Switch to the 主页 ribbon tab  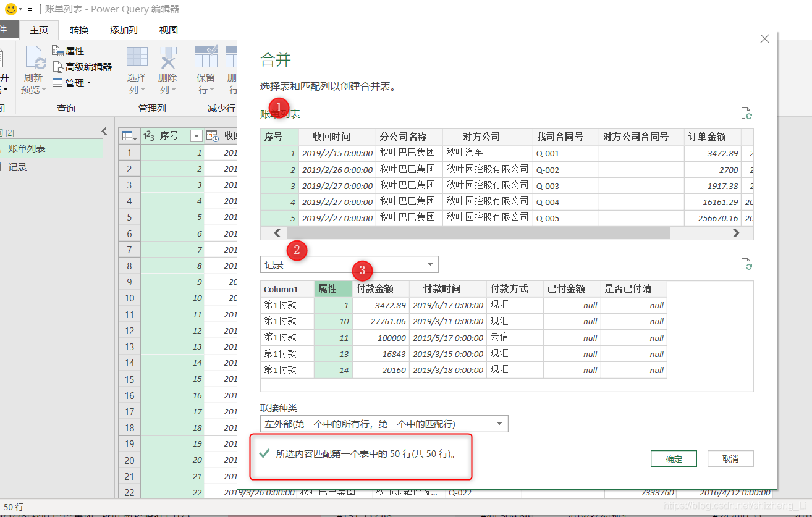pyautogui.click(x=39, y=30)
